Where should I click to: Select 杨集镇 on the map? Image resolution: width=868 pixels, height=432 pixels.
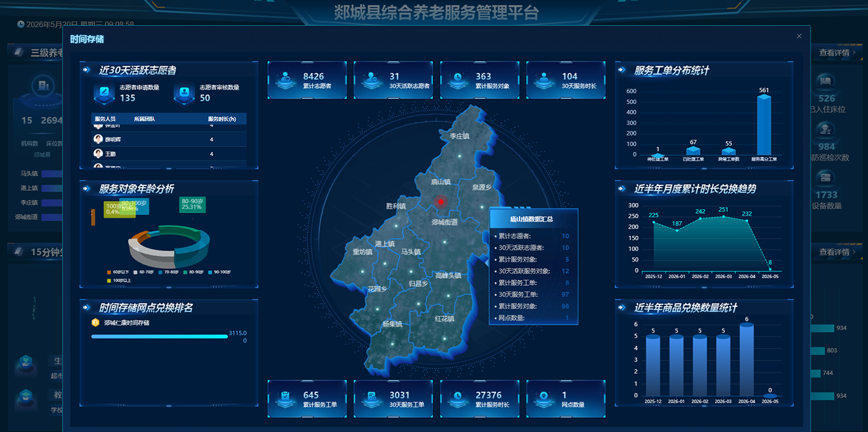click(x=392, y=324)
